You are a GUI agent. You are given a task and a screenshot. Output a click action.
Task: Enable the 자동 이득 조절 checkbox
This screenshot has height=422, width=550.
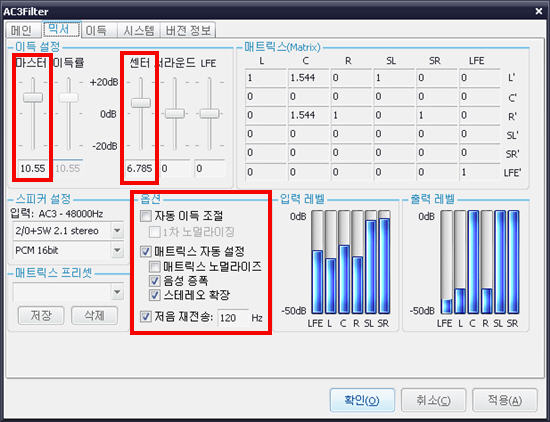(146, 216)
